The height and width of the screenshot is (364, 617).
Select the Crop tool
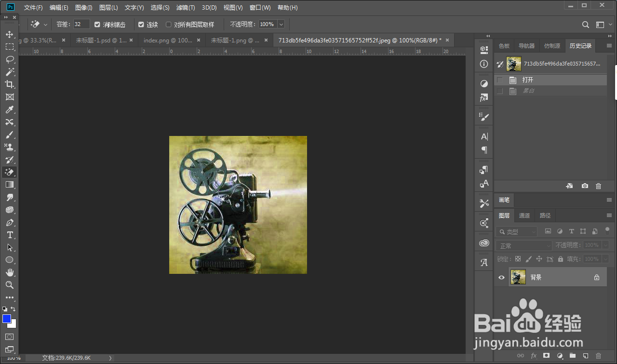pos(9,84)
